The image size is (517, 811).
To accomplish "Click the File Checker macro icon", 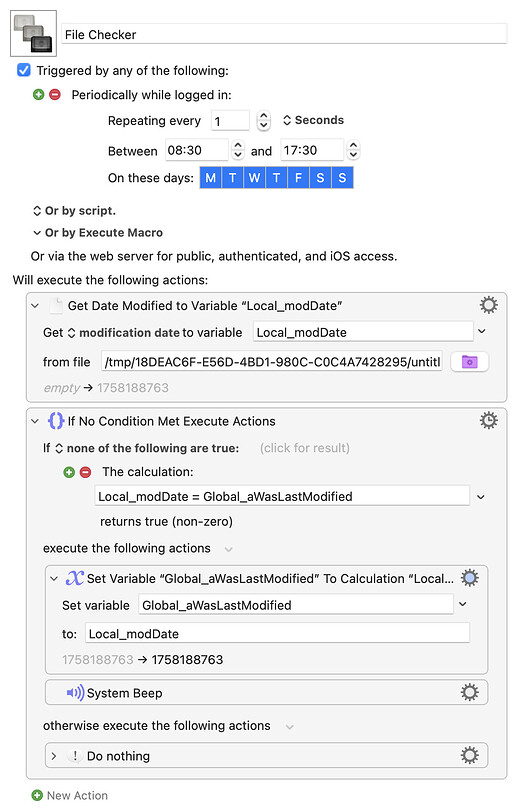I will click(33, 33).
